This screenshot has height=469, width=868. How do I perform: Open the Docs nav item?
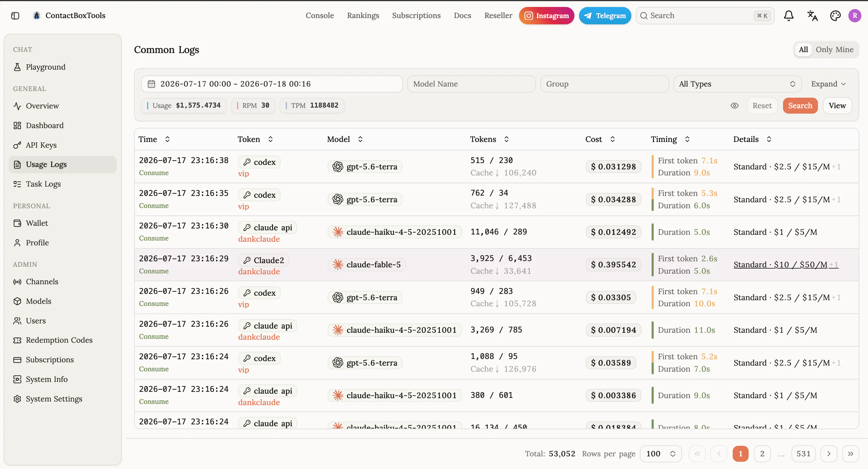[x=462, y=15]
